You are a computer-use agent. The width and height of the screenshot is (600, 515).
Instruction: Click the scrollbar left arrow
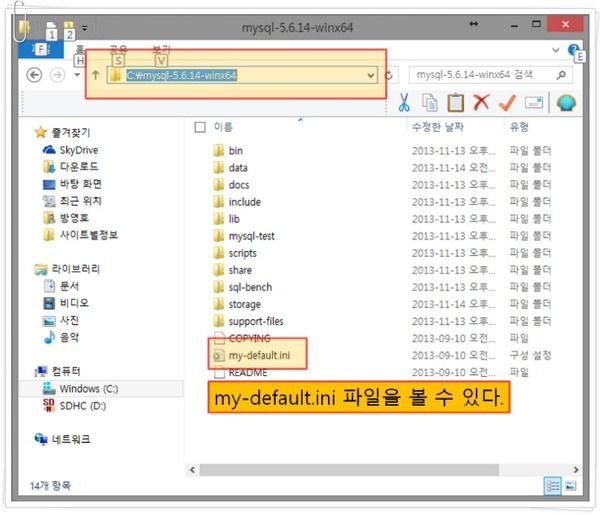click(x=192, y=469)
